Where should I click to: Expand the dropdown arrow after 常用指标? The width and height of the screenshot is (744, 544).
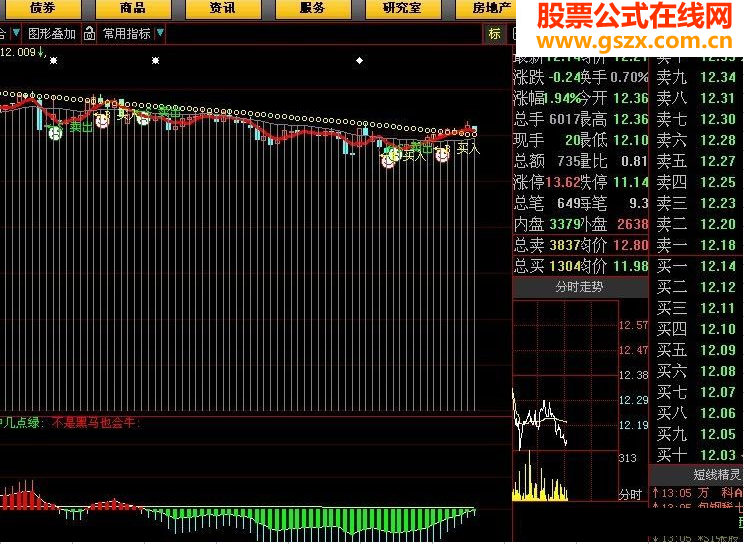[x=160, y=33]
